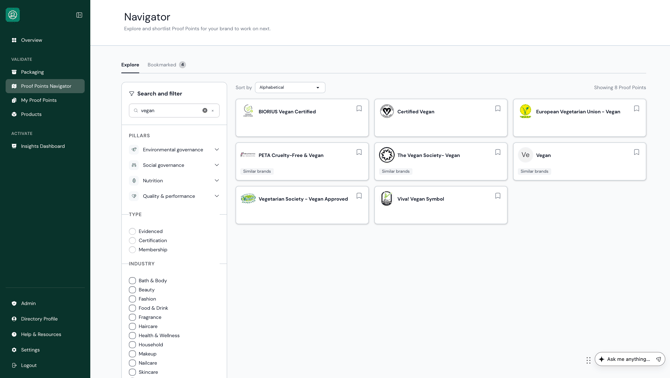Click the app logo in the sidebar
The image size is (670, 378).
tap(13, 15)
